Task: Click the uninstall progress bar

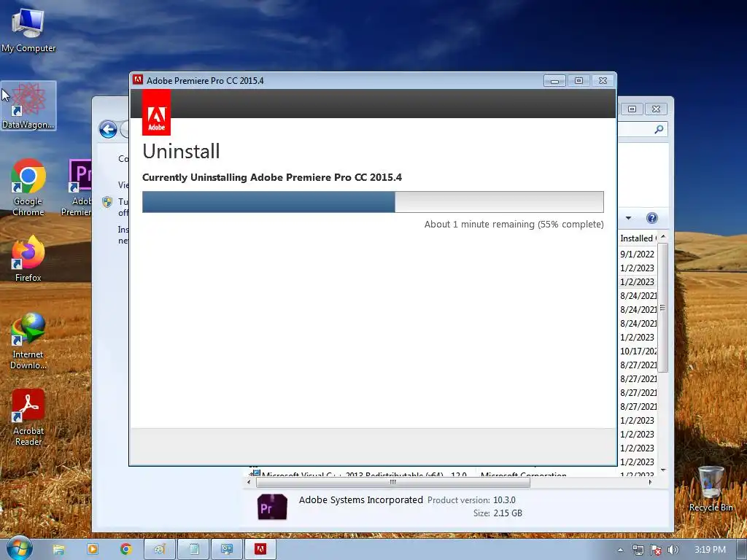Action: point(373,202)
